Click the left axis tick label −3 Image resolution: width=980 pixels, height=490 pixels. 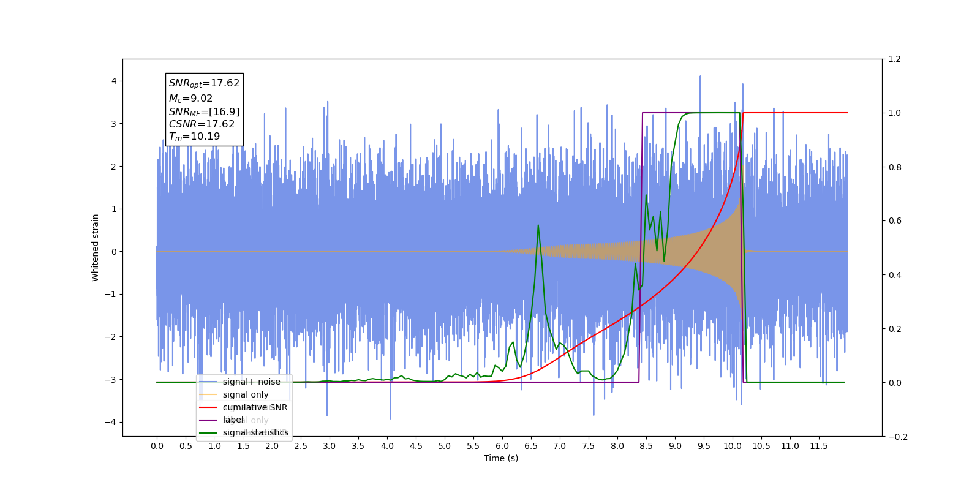(x=110, y=380)
